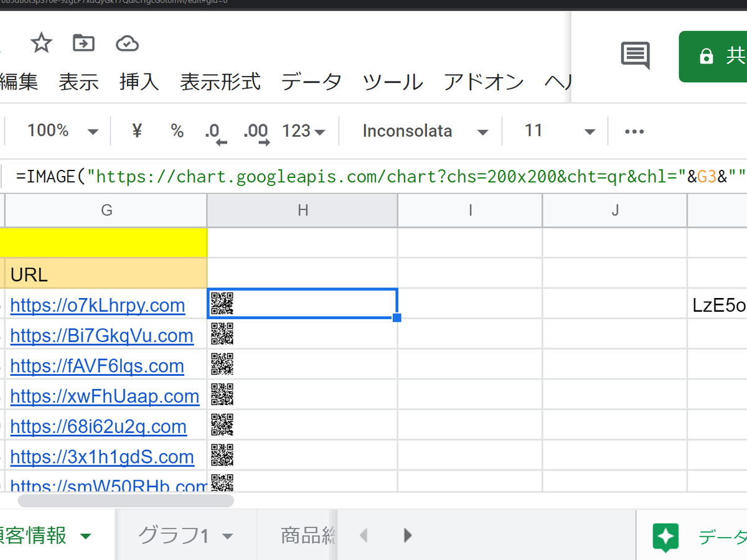Click into the formula bar

pos(380,177)
